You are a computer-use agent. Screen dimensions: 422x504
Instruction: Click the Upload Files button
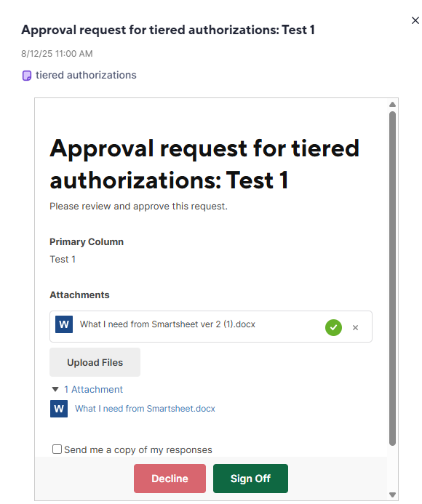point(95,362)
